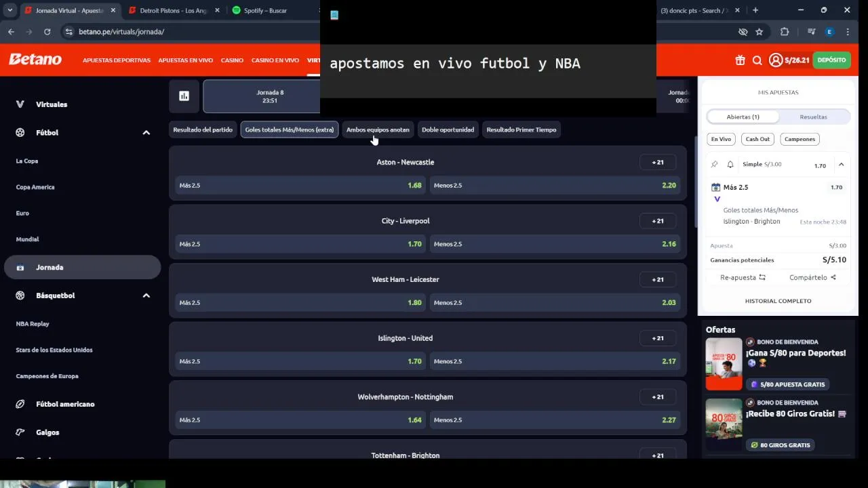Open the browser extensions puzzle icon
The width and height of the screenshot is (868, 488).
tap(785, 32)
